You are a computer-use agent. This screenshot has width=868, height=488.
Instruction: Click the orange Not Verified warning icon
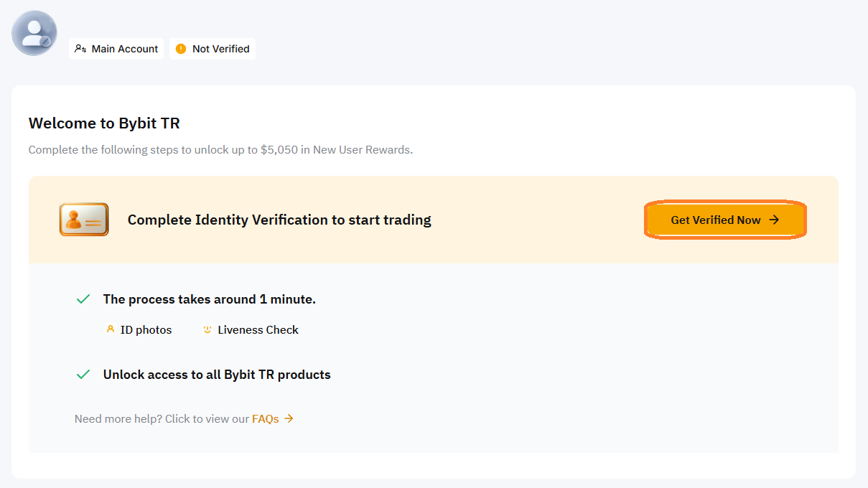click(181, 49)
